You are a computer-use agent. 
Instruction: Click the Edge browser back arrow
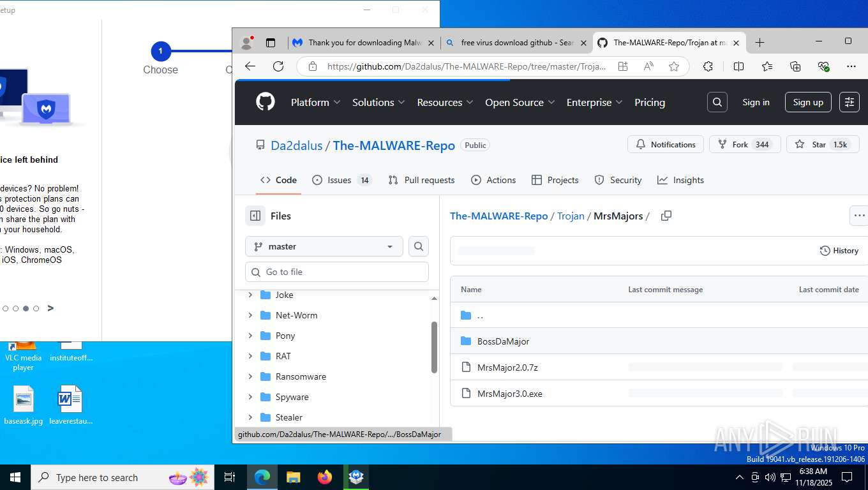[250, 66]
